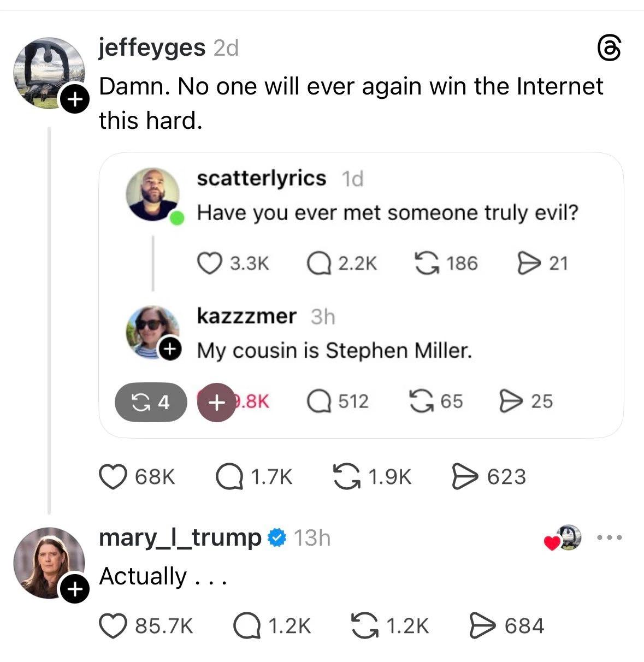Open the scatterlyrics username profile link
Image resolution: width=644 pixels, height=662 pixels.
(x=261, y=178)
